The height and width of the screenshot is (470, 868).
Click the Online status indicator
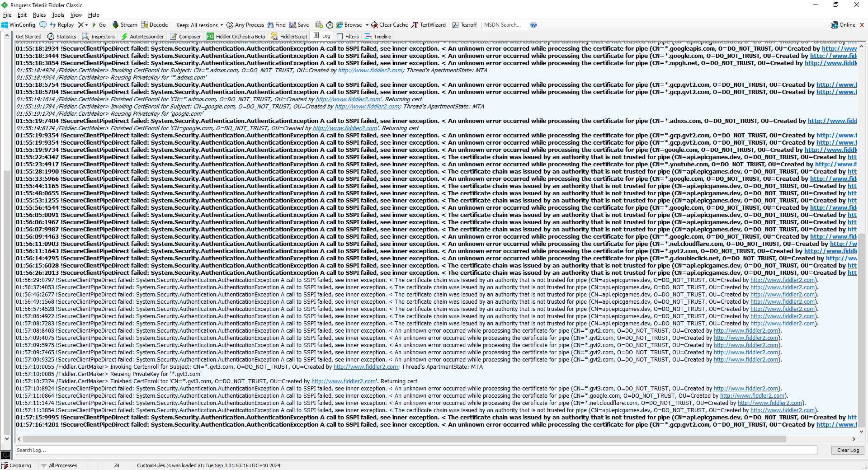(x=843, y=25)
